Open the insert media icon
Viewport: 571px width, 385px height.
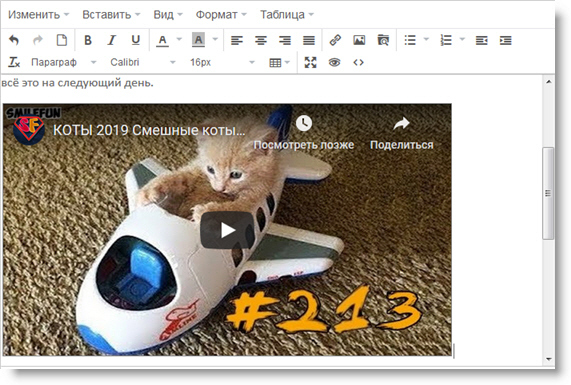tap(383, 40)
